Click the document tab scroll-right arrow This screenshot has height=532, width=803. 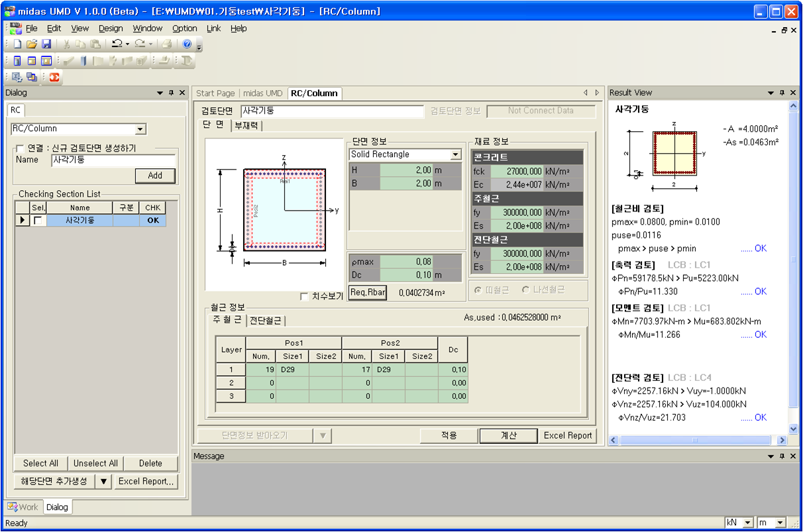pyautogui.click(x=597, y=93)
